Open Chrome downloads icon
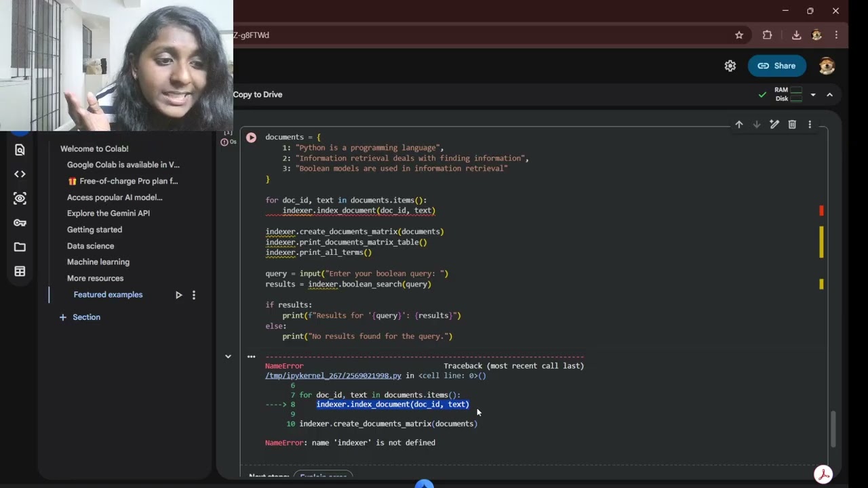This screenshot has height=488, width=868. pyautogui.click(x=797, y=35)
